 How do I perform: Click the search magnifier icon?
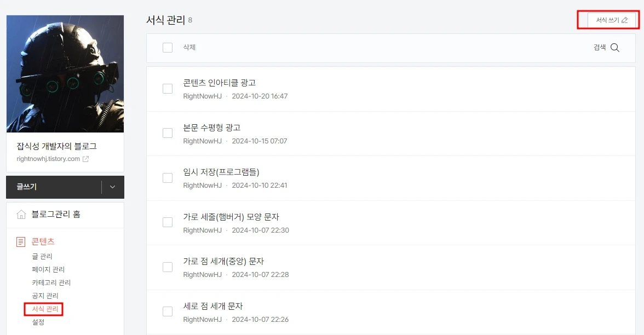pos(615,47)
